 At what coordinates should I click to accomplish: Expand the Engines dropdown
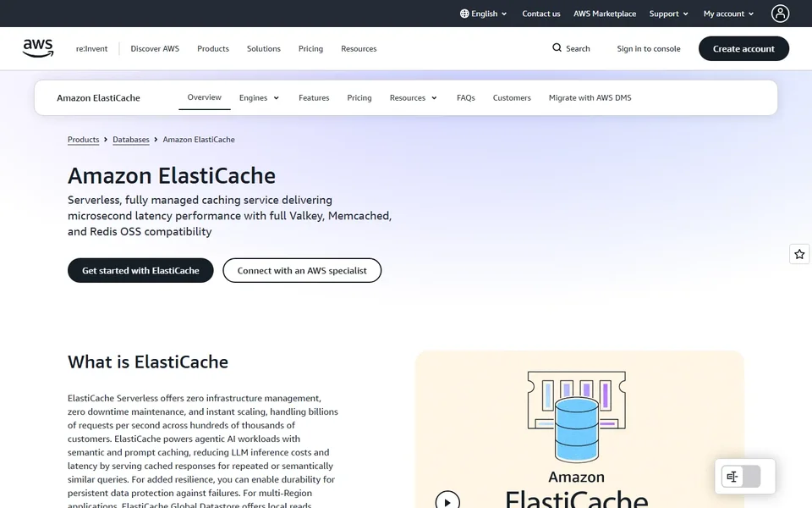click(x=259, y=97)
